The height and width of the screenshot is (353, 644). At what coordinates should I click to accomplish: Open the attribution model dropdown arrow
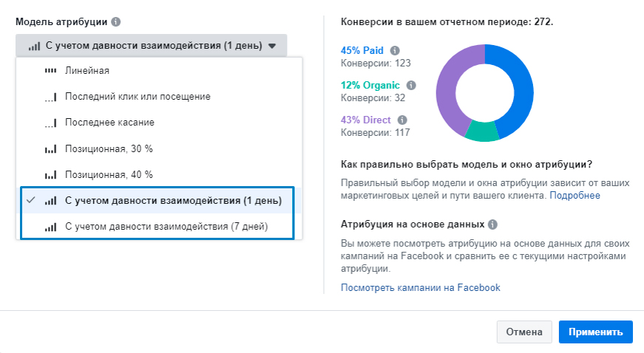tap(272, 46)
